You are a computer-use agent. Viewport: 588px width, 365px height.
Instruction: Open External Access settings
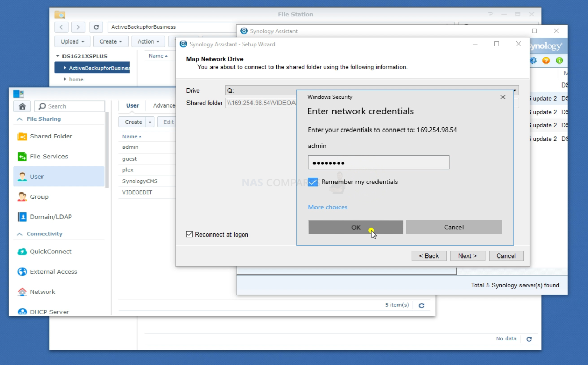(59, 272)
